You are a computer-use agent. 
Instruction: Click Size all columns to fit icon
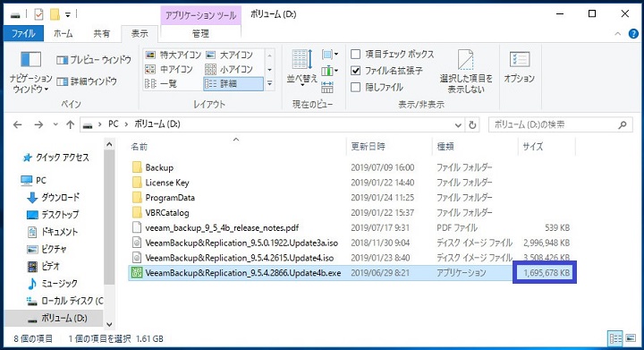point(327,87)
